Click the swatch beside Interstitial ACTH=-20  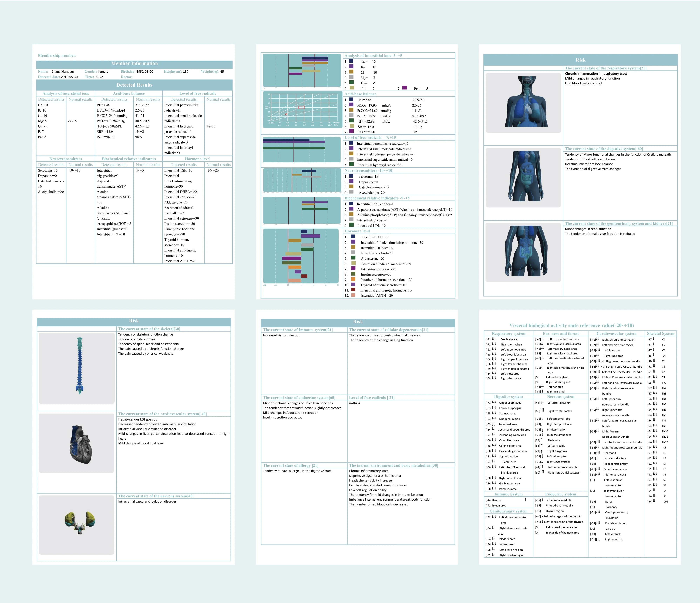(353, 295)
